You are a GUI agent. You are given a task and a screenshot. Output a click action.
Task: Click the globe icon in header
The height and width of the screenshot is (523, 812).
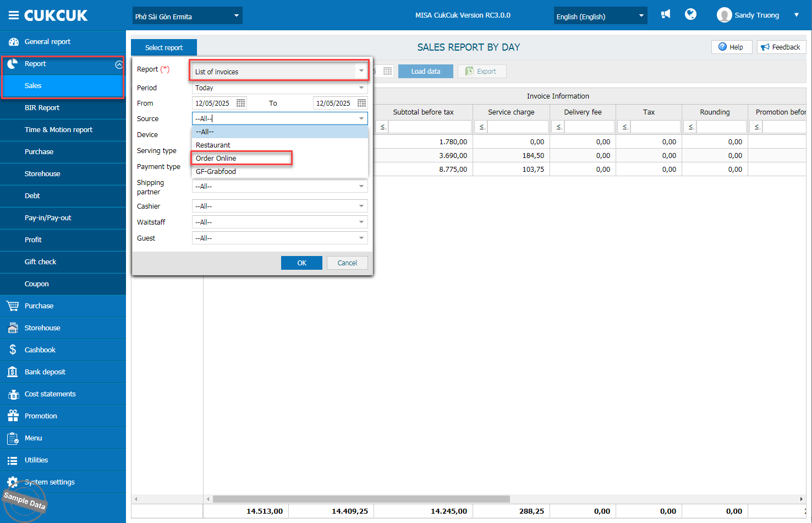(x=690, y=14)
